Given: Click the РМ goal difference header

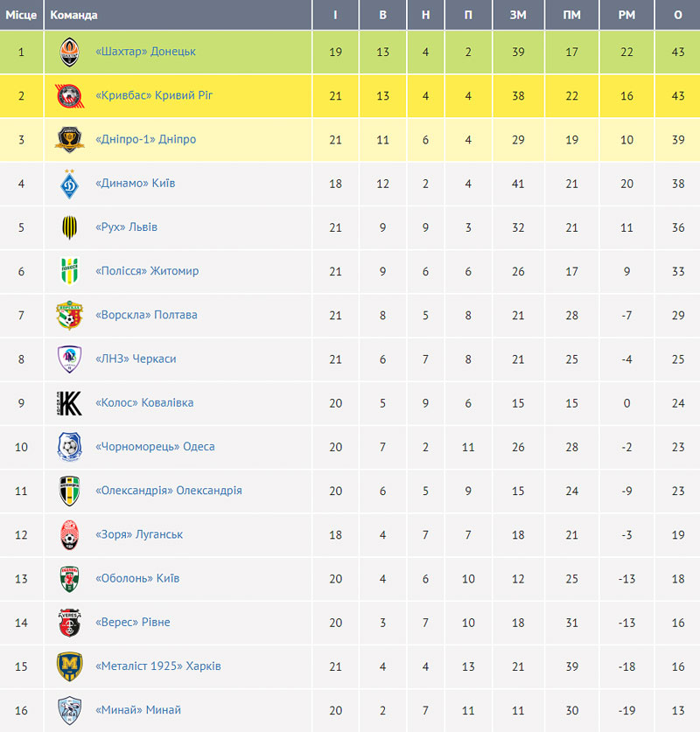Looking at the screenshot, I should click(x=626, y=15).
